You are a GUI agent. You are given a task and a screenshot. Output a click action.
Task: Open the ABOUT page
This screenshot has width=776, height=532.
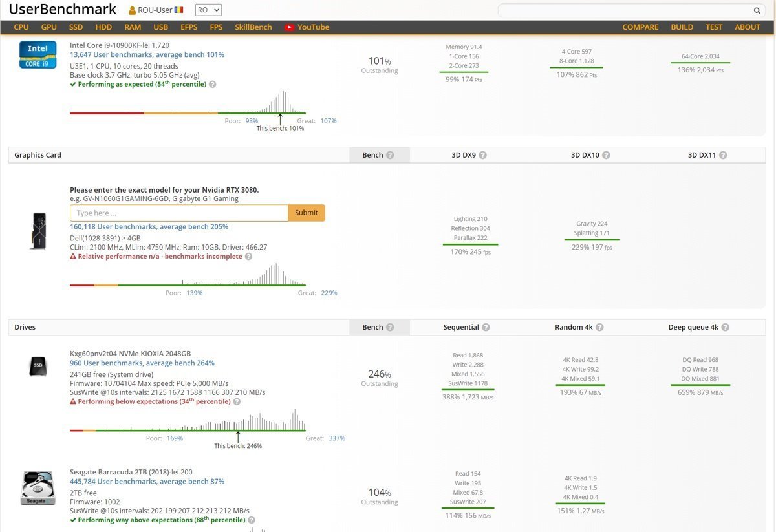[x=748, y=27]
